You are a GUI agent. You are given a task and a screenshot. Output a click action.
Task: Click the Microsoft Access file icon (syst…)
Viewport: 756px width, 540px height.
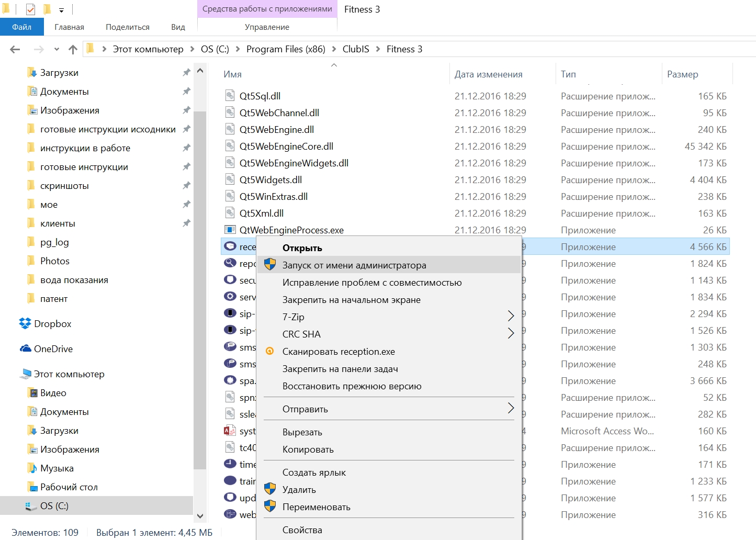point(230,431)
